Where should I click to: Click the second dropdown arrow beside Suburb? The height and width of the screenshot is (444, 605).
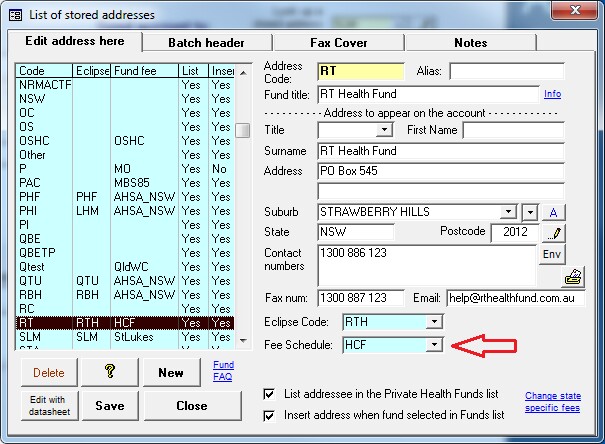(x=530, y=212)
